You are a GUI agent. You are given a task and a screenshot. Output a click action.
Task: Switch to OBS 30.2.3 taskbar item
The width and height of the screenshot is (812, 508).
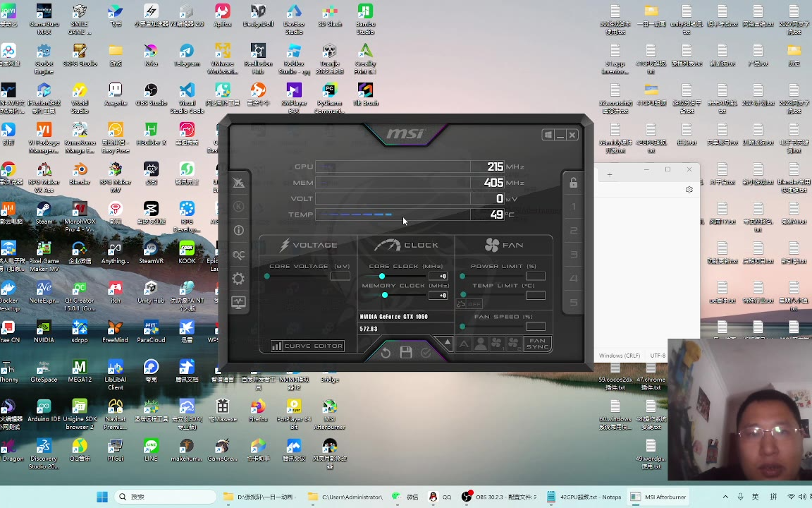[x=499, y=497]
